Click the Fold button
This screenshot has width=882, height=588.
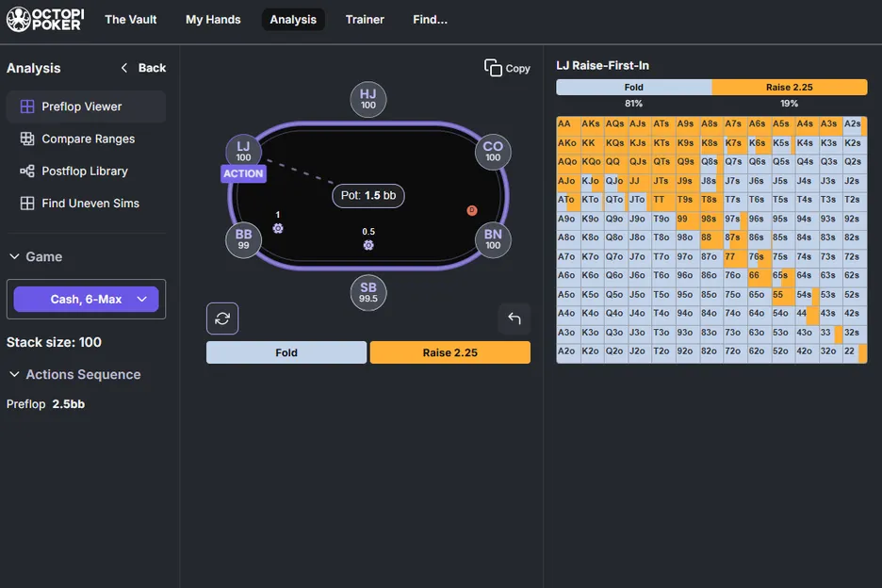coord(286,351)
